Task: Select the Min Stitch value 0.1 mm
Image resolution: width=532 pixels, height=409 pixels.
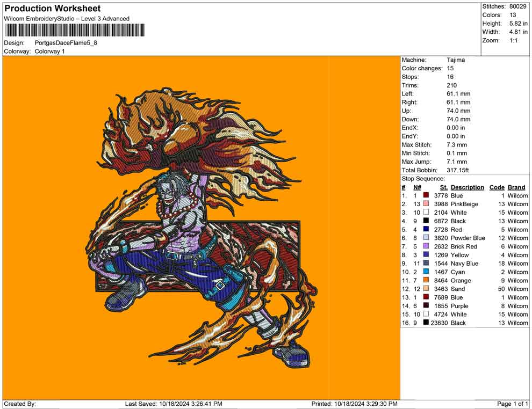Action: [457, 153]
